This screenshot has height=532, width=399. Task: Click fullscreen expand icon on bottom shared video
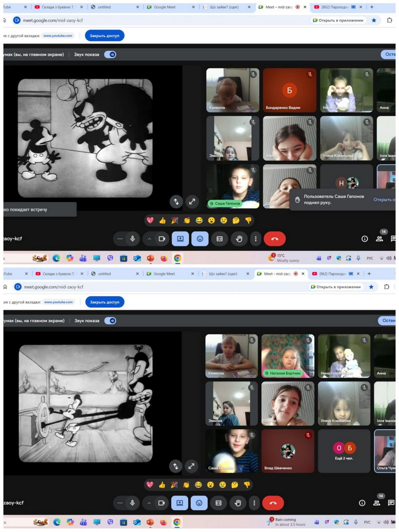pyautogui.click(x=192, y=466)
